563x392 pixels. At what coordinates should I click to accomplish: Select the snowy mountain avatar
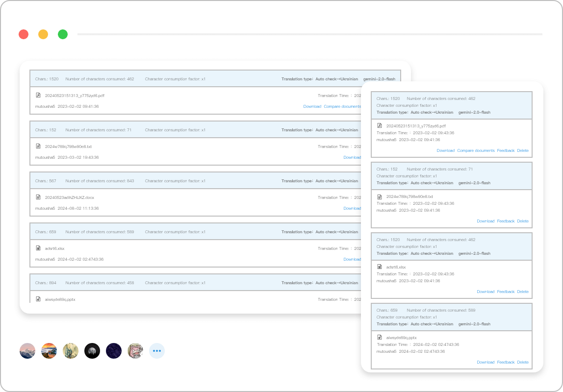(x=27, y=351)
